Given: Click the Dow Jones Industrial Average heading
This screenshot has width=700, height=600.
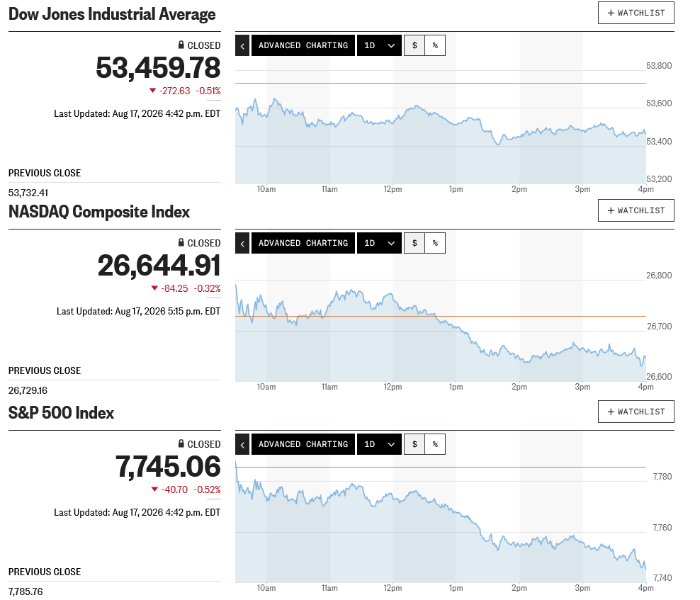Looking at the screenshot, I should point(112,14).
